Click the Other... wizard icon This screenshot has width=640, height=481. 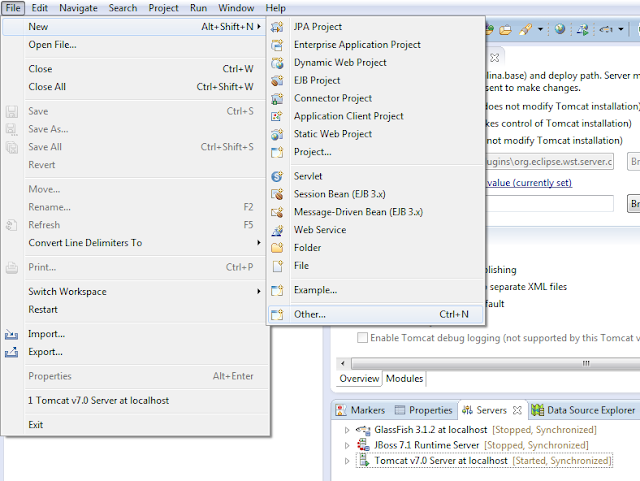point(277,315)
